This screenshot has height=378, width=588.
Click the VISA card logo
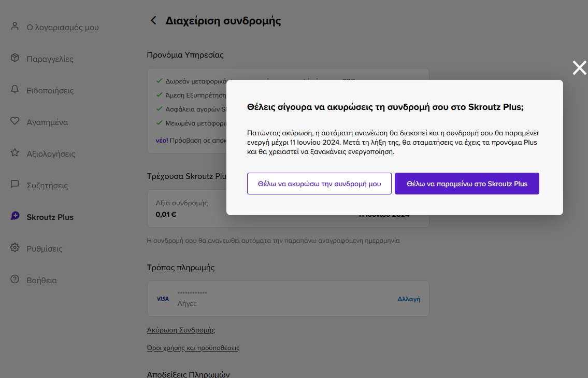click(163, 299)
